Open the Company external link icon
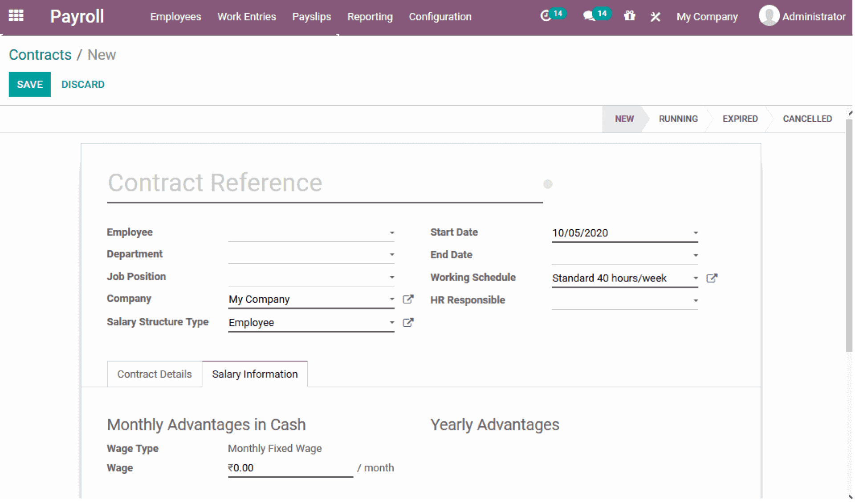Screen dimensions: 855x504 (x=408, y=299)
